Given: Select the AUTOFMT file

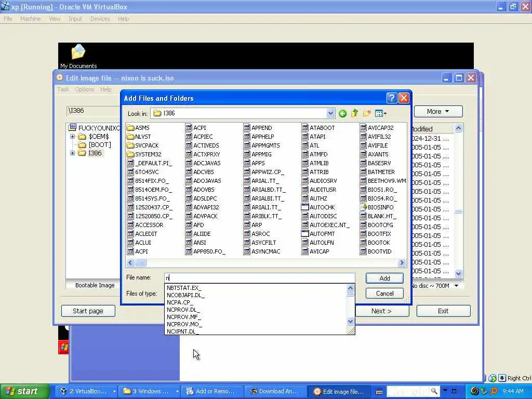Looking at the screenshot, I should [318, 234].
